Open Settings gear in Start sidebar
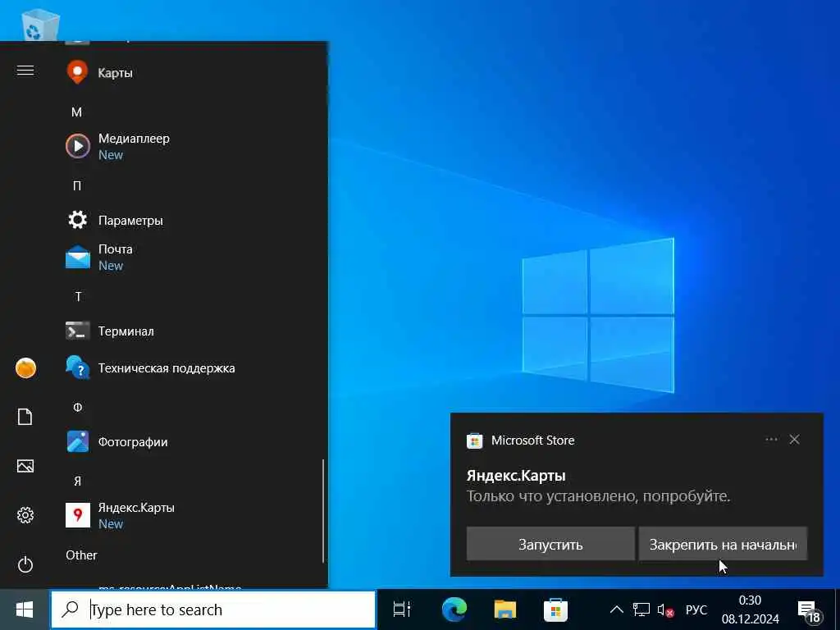840x630 pixels. pyautogui.click(x=25, y=515)
